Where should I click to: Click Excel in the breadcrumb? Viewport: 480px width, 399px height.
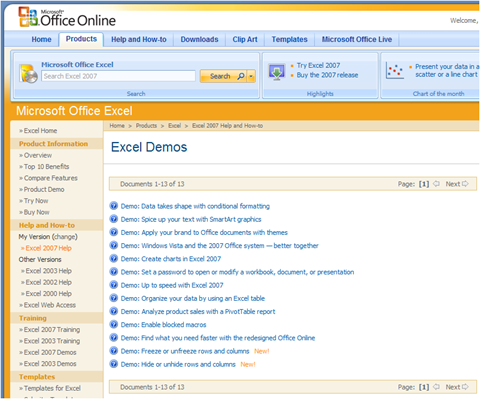point(174,126)
